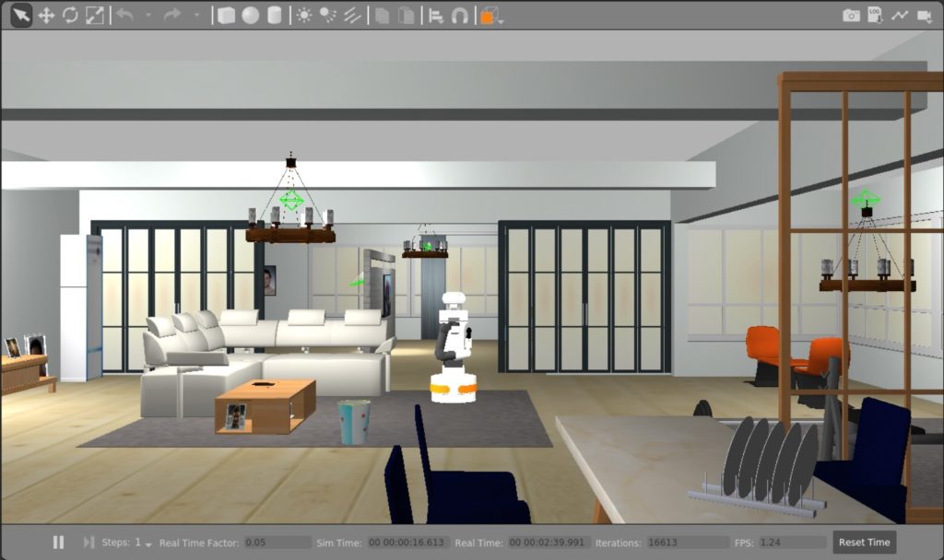Activate the selection mode arrow tool
The image size is (944, 560).
coord(21,16)
